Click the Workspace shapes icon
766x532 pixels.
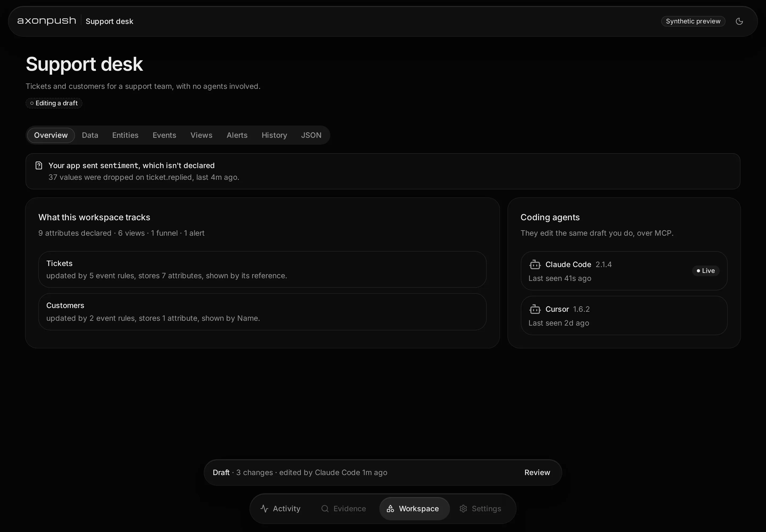tap(390, 508)
